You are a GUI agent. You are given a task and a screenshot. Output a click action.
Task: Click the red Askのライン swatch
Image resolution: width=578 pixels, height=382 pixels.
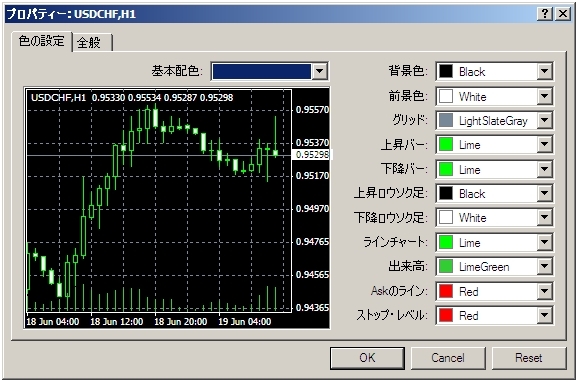(x=446, y=291)
